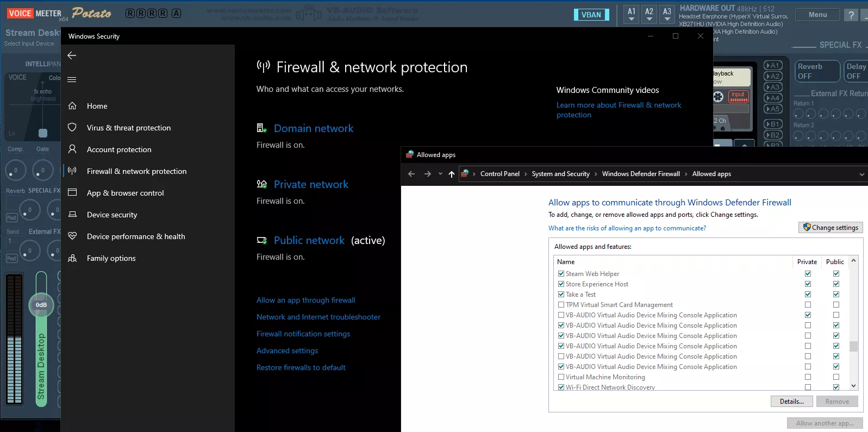Navigate back in Allowed apps window
The width and height of the screenshot is (868, 432).
coord(411,174)
